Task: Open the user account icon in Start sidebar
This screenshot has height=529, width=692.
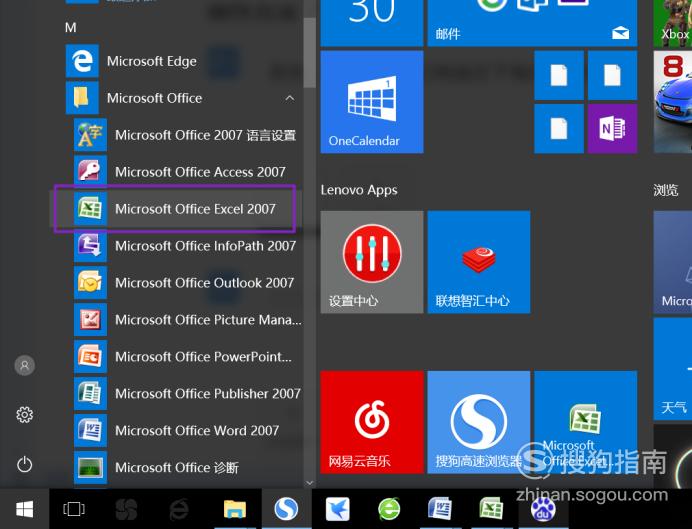Action: [x=25, y=365]
